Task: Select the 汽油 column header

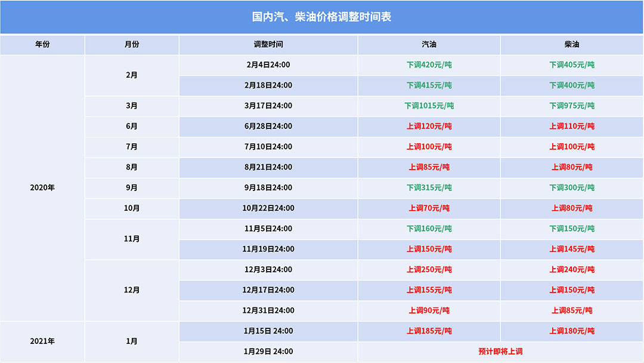Action: (x=429, y=44)
